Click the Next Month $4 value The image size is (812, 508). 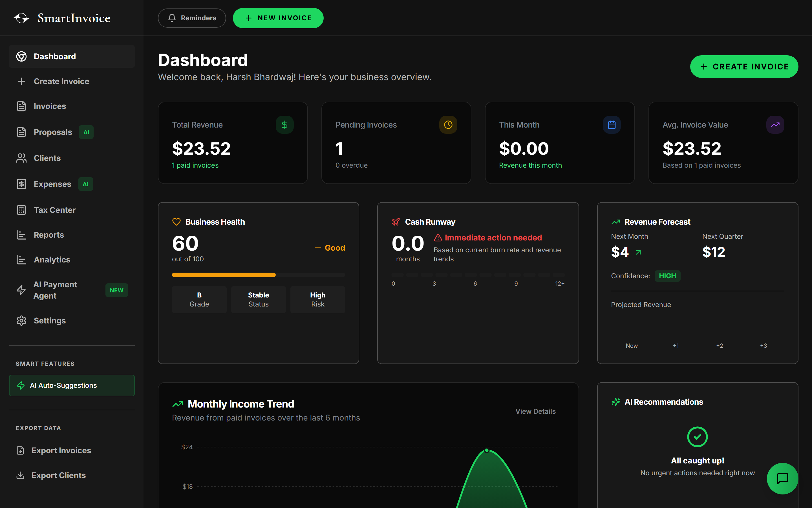coord(620,252)
